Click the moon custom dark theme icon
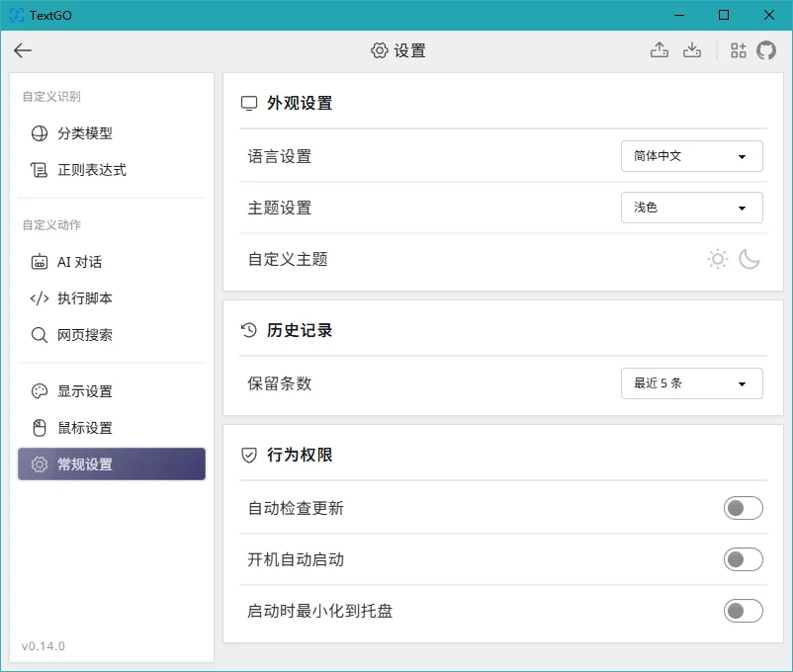The image size is (793, 672). (749, 259)
